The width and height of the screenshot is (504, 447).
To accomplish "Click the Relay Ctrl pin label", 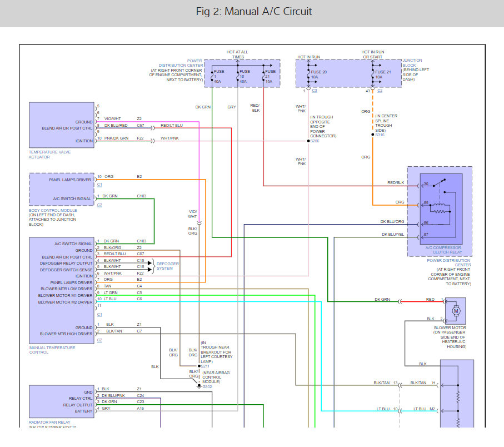I will coord(81,398).
